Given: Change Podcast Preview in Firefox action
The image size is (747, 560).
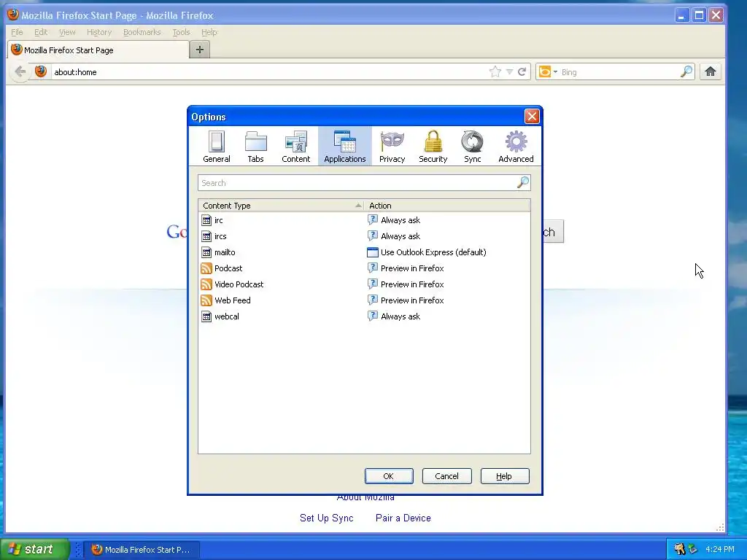Looking at the screenshot, I should pyautogui.click(x=447, y=268).
